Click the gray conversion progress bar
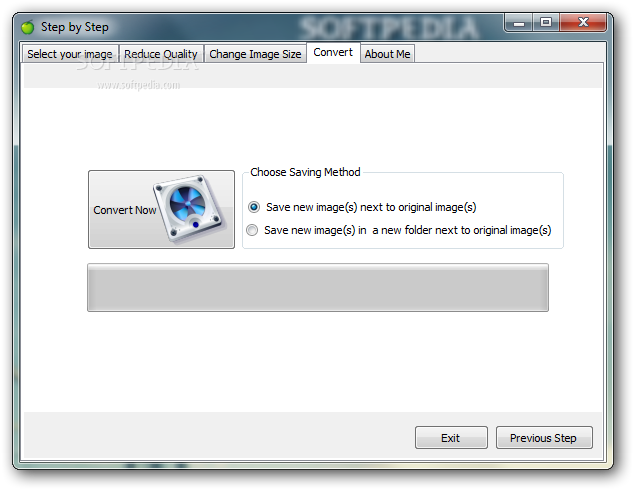 pos(318,287)
